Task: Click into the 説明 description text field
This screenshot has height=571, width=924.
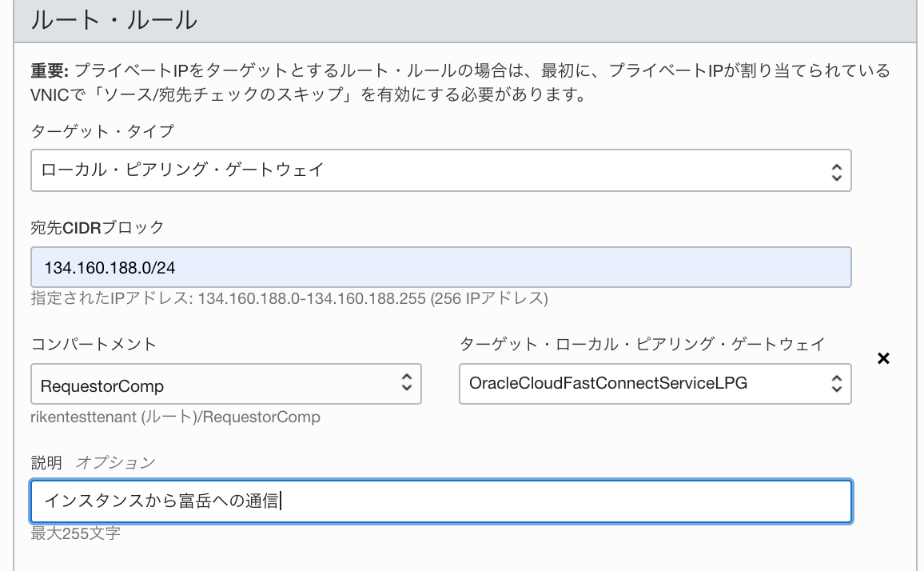Action: point(440,501)
